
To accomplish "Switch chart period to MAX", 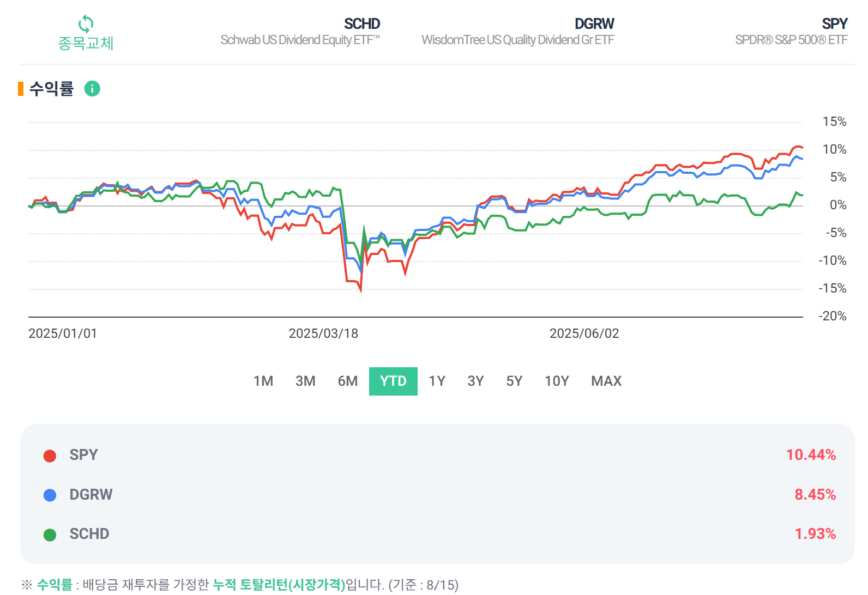I will [x=606, y=381].
